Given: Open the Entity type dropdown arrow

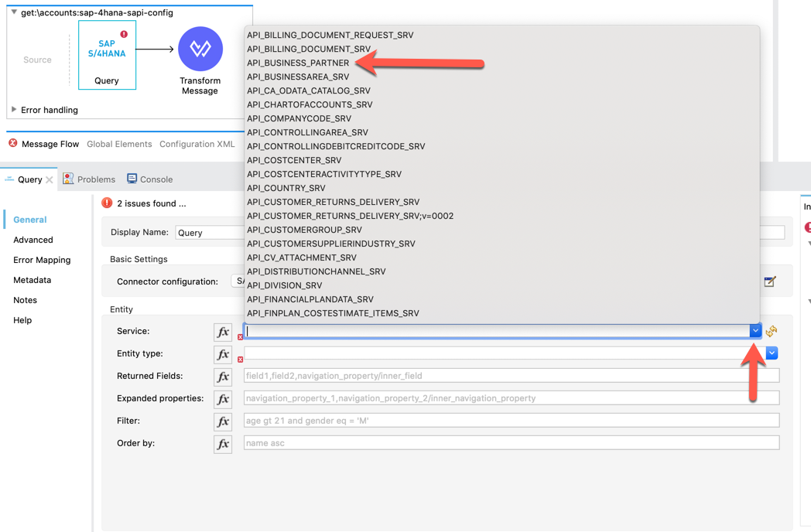Looking at the screenshot, I should [772, 353].
